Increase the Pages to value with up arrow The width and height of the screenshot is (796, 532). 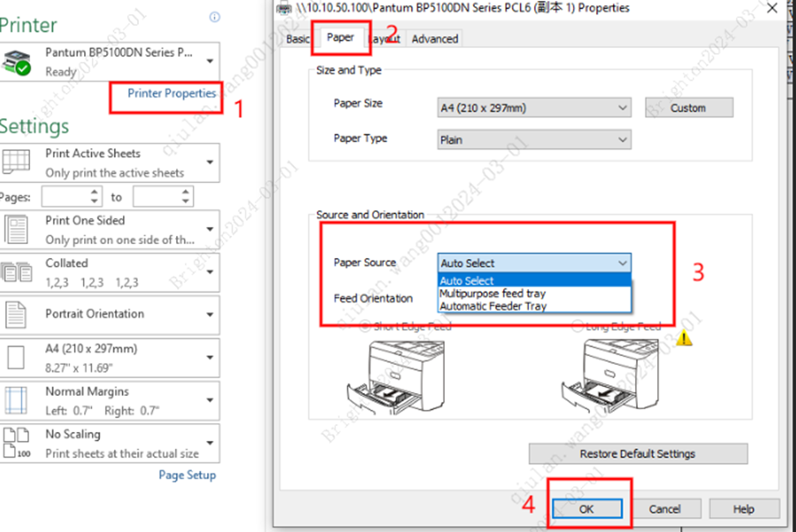point(186,192)
